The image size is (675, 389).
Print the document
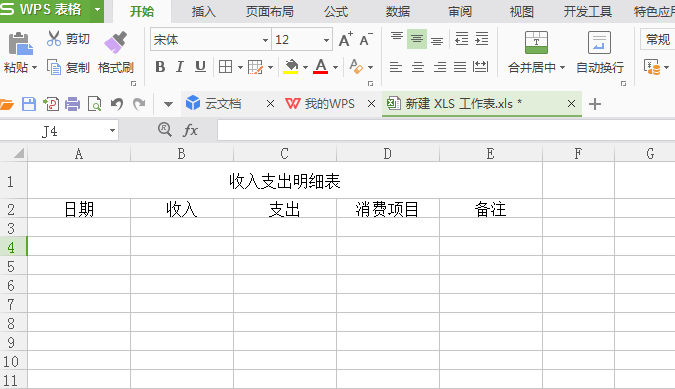tap(72, 104)
